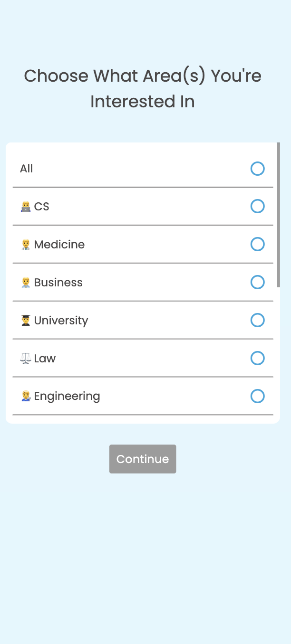Click the page heading about Areas
This screenshot has width=291, height=644.
pyautogui.click(x=143, y=88)
